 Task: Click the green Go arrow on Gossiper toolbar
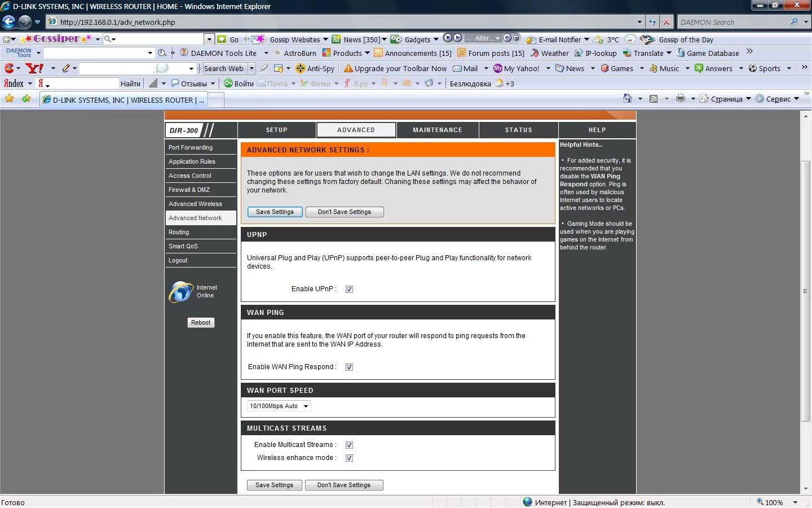click(222, 39)
